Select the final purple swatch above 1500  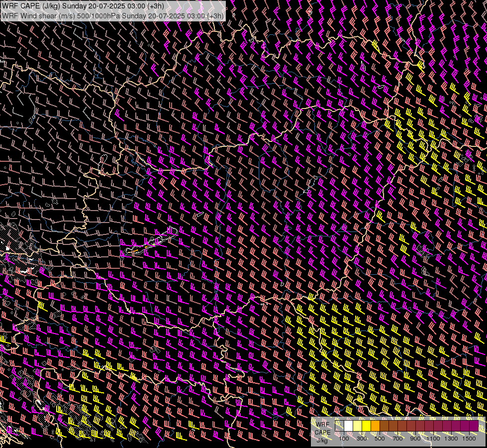[474, 426]
